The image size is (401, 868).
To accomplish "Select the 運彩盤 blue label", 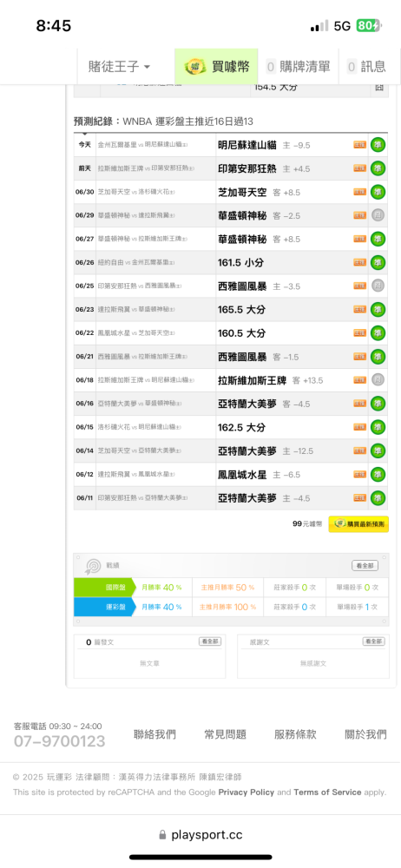I will 105,607.
